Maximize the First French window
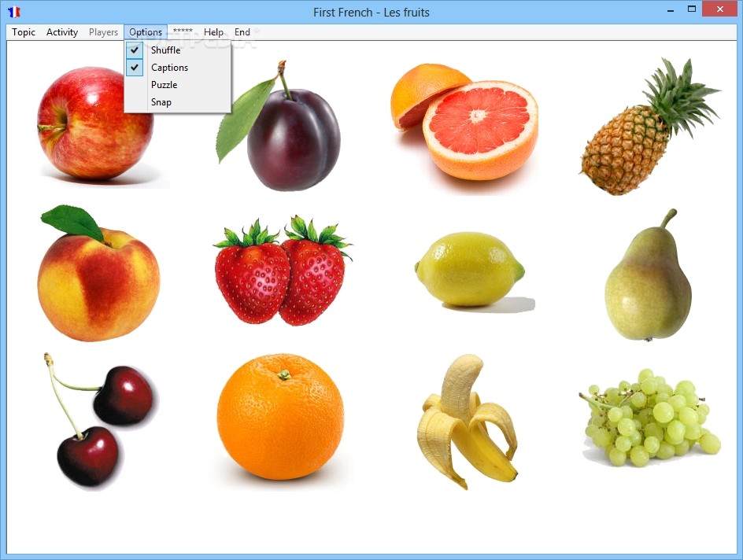This screenshot has height=560, width=743. coord(692,9)
